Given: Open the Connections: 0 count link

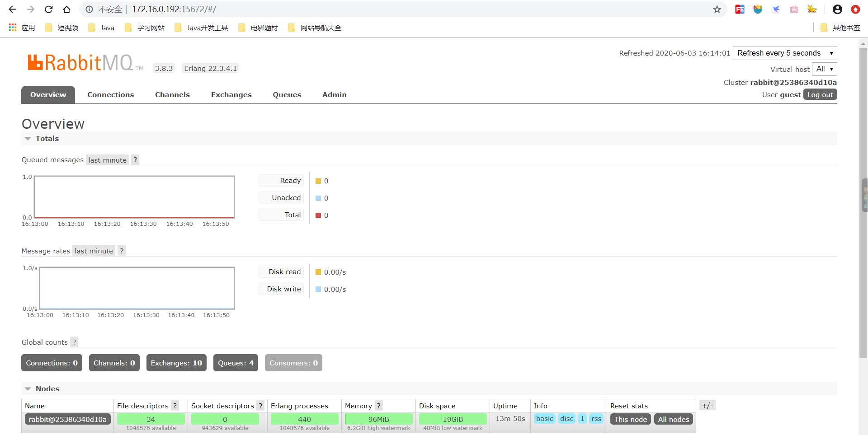Looking at the screenshot, I should [52, 363].
